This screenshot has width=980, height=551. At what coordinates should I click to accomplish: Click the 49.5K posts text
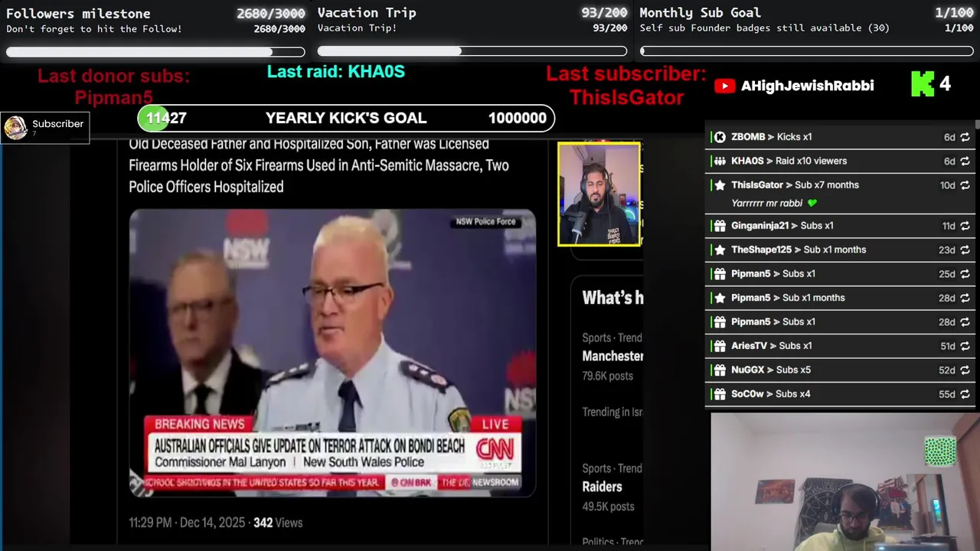[x=608, y=507]
